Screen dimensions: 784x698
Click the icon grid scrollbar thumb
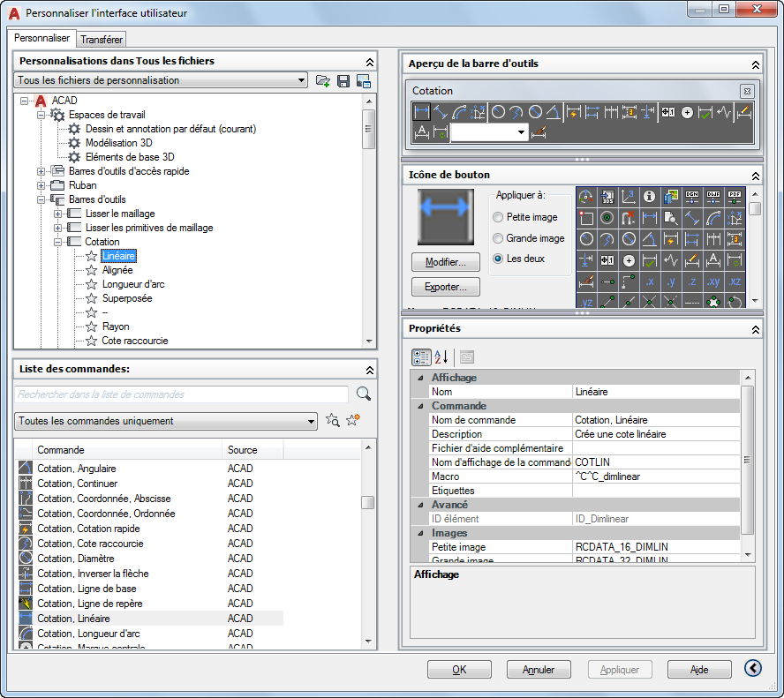pyautogui.click(x=755, y=208)
